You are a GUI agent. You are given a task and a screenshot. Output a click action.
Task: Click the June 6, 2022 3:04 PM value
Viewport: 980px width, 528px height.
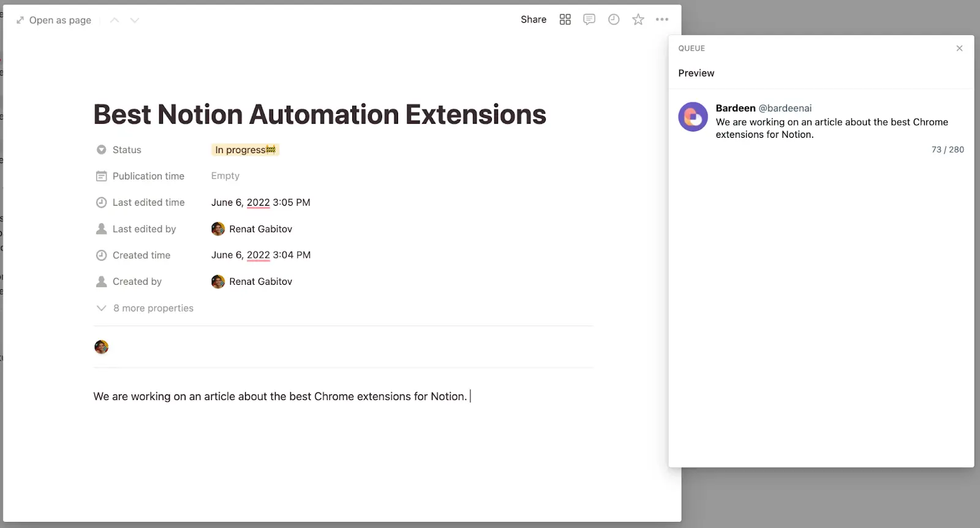click(x=261, y=255)
